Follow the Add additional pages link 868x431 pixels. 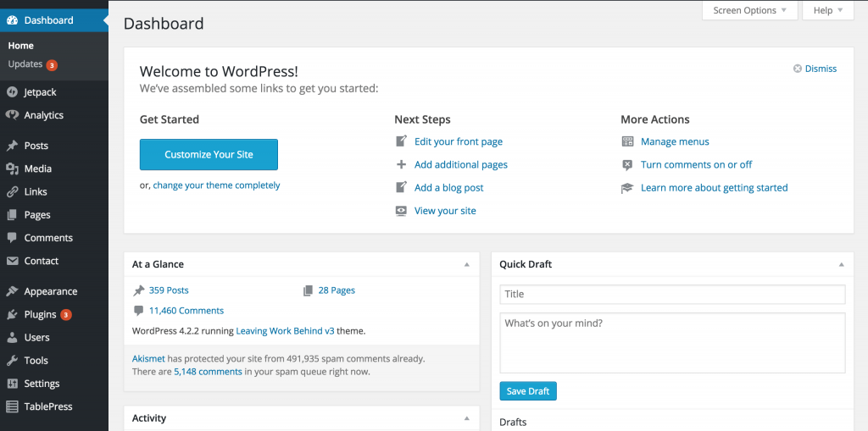pos(461,164)
